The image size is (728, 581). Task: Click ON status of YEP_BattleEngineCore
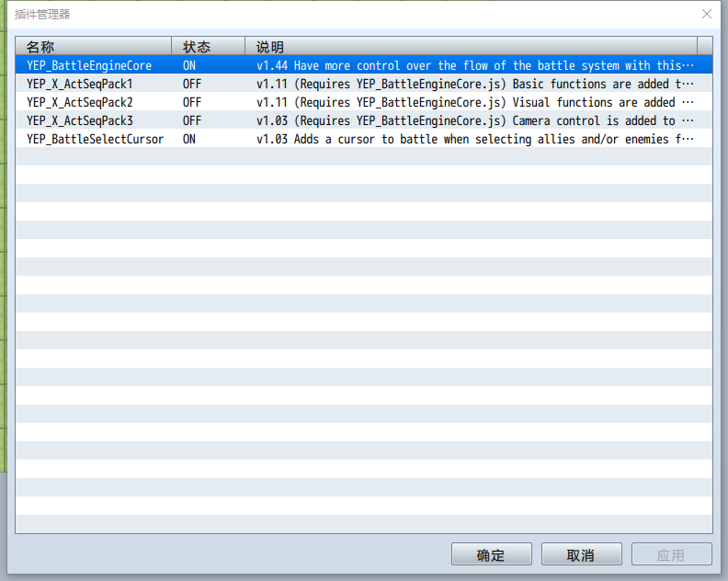(x=189, y=65)
